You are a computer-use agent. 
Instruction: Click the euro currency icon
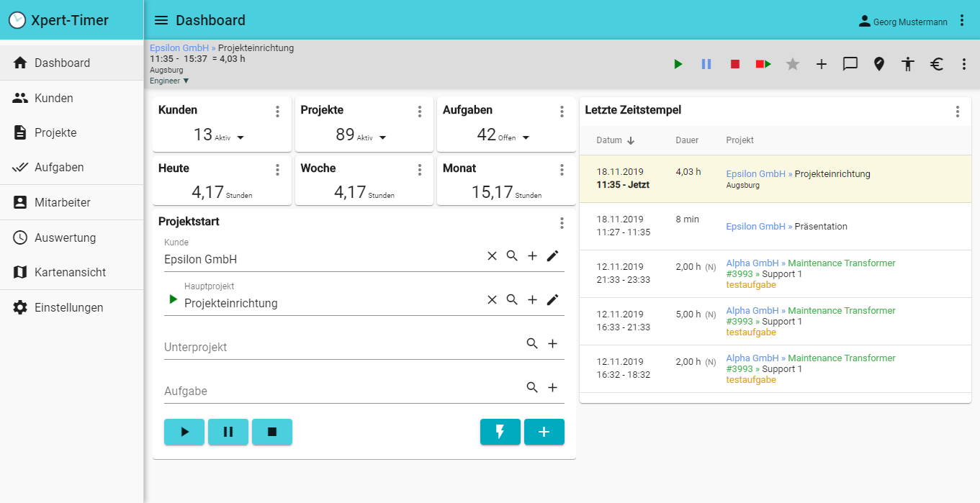936,64
